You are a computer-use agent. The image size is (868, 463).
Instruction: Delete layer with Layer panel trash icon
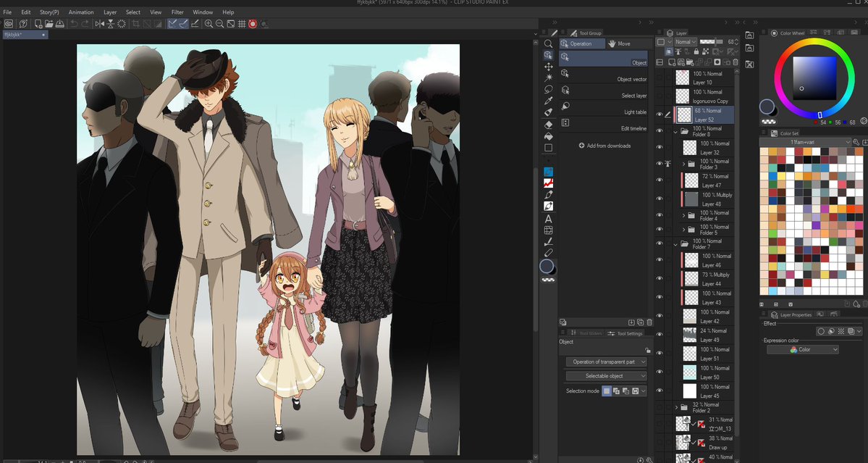(x=736, y=62)
